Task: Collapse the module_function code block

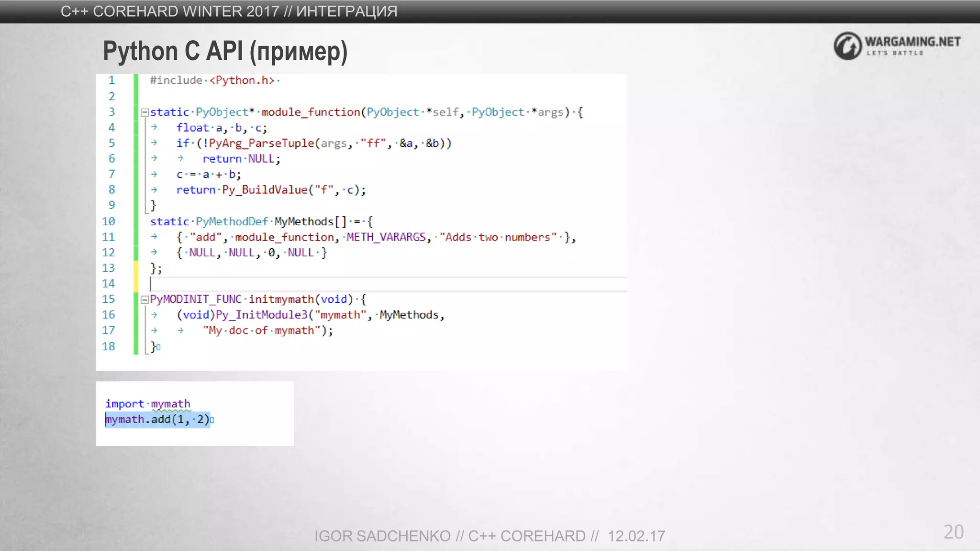Action: tap(145, 113)
